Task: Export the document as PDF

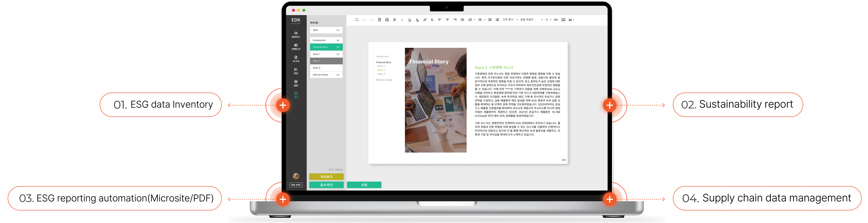Action: point(379,20)
